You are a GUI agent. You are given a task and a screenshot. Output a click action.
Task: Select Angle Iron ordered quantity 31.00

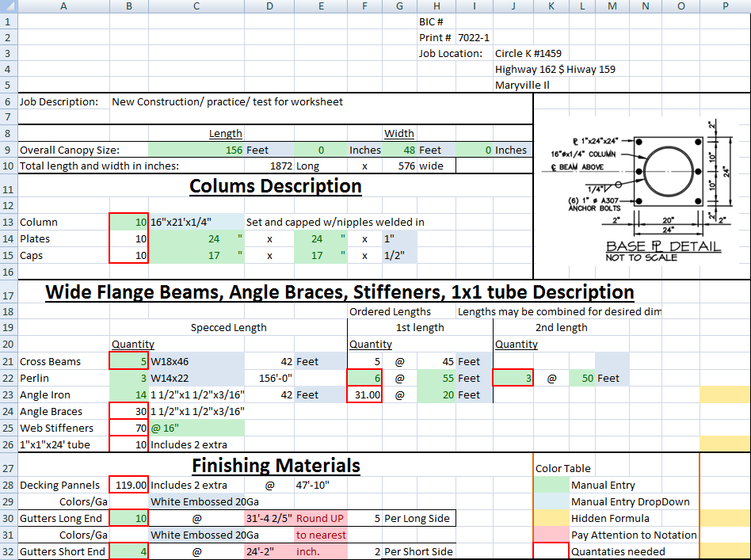(364, 394)
